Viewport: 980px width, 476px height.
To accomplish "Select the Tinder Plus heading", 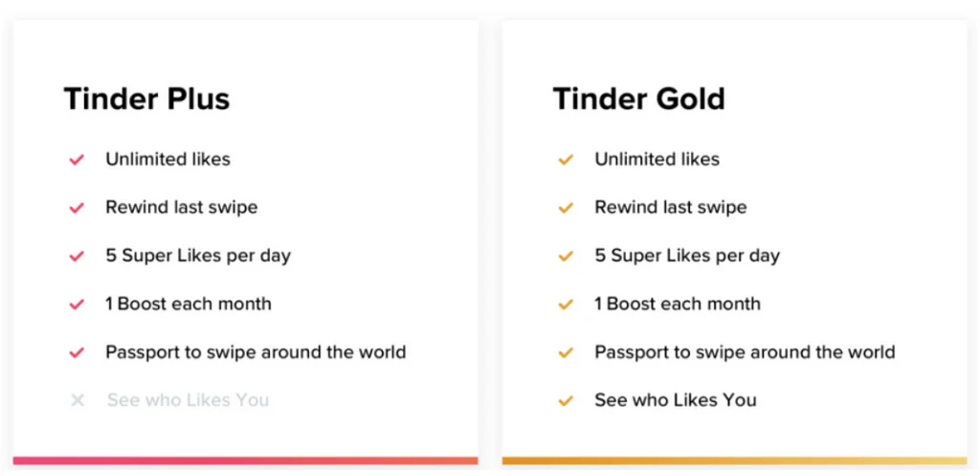I will 146,99.
